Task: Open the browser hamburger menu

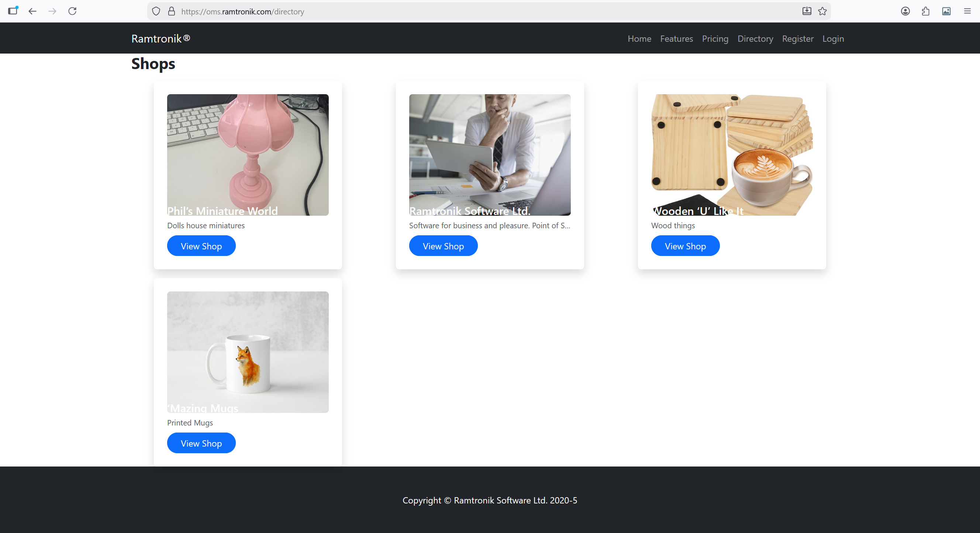Action: click(x=967, y=11)
